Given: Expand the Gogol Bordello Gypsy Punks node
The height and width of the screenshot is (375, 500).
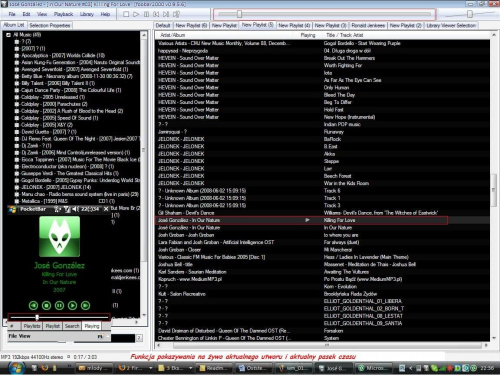Looking at the screenshot, I should (x=17, y=180).
